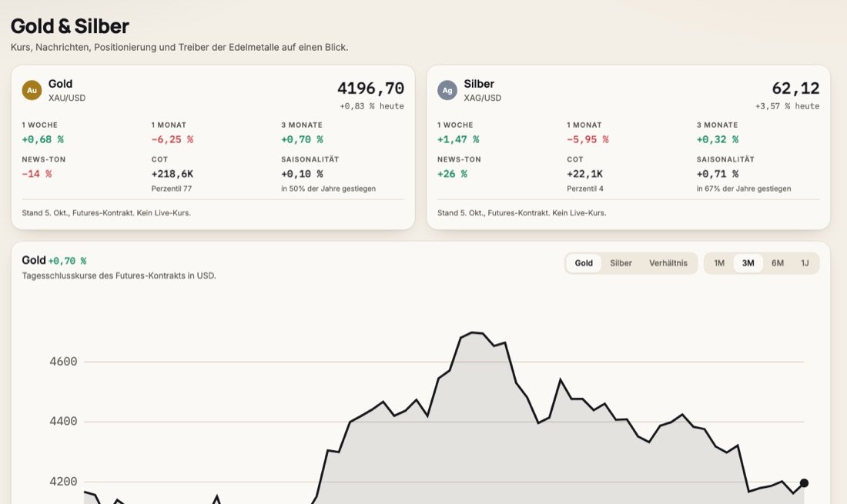847x504 pixels.
Task: Click the Gold & Silber page heading
Action: pos(69,26)
